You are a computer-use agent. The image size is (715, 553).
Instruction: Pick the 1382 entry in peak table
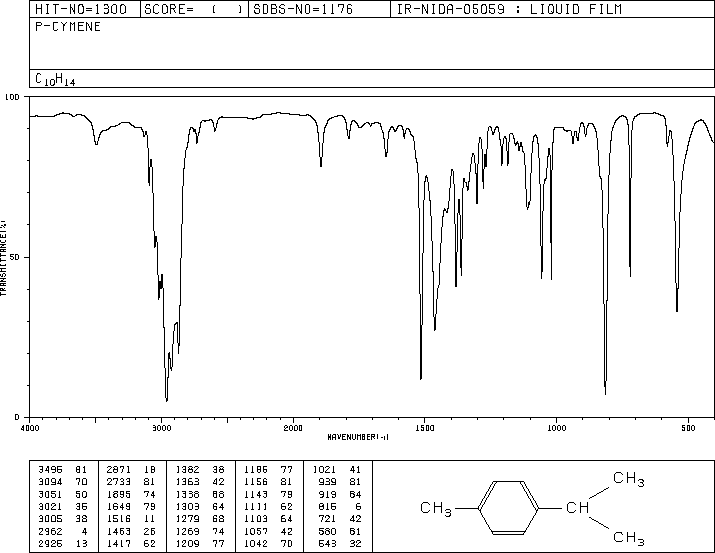coord(187,469)
